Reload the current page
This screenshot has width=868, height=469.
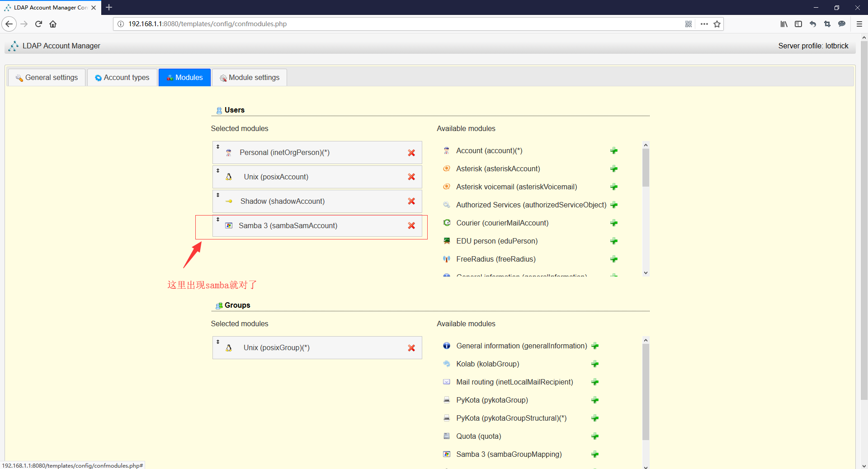(39, 24)
